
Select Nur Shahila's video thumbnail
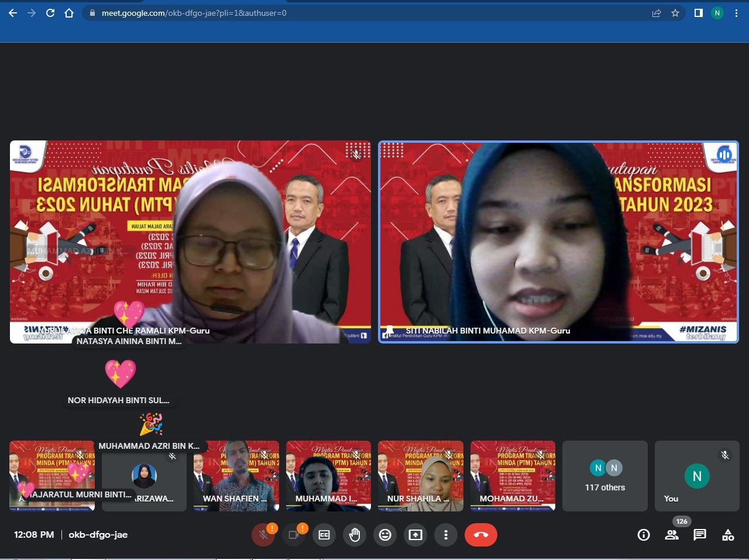tap(421, 476)
